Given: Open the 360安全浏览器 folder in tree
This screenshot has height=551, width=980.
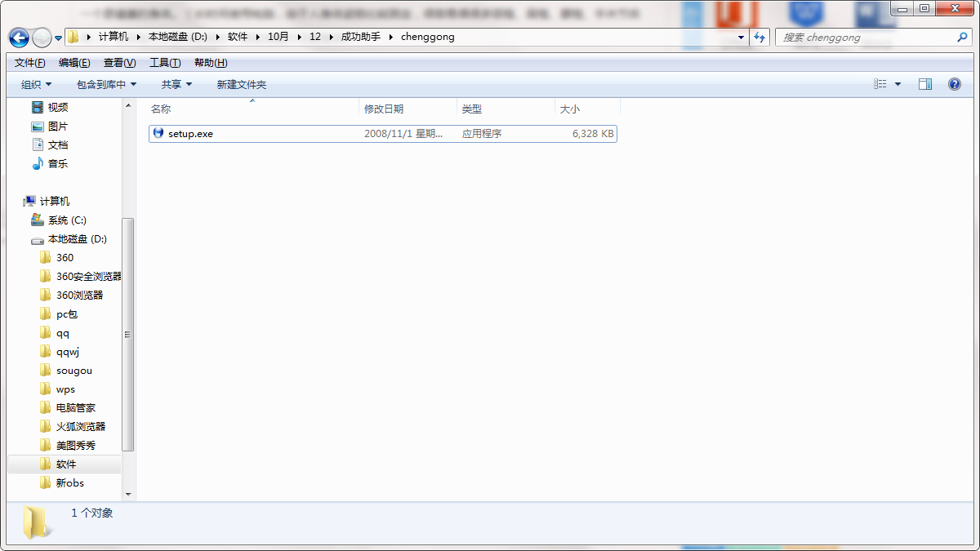Looking at the screenshot, I should 88,276.
